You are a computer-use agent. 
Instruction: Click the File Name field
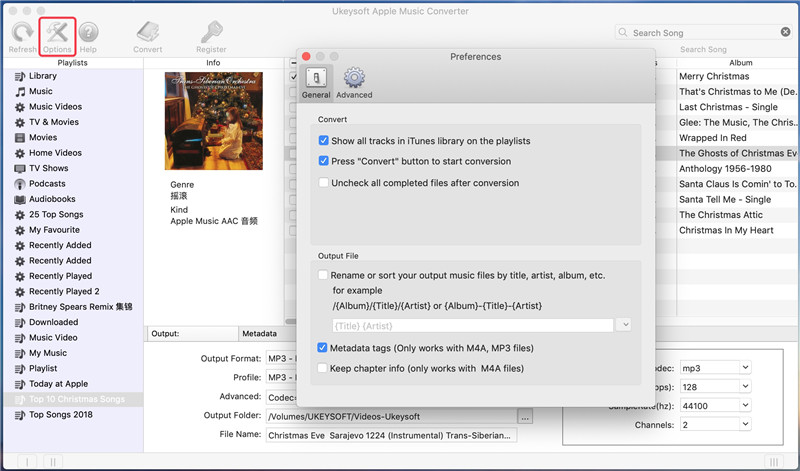391,435
